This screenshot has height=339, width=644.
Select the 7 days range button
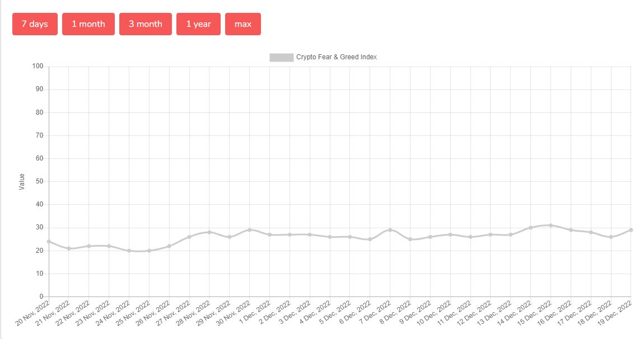pos(35,24)
